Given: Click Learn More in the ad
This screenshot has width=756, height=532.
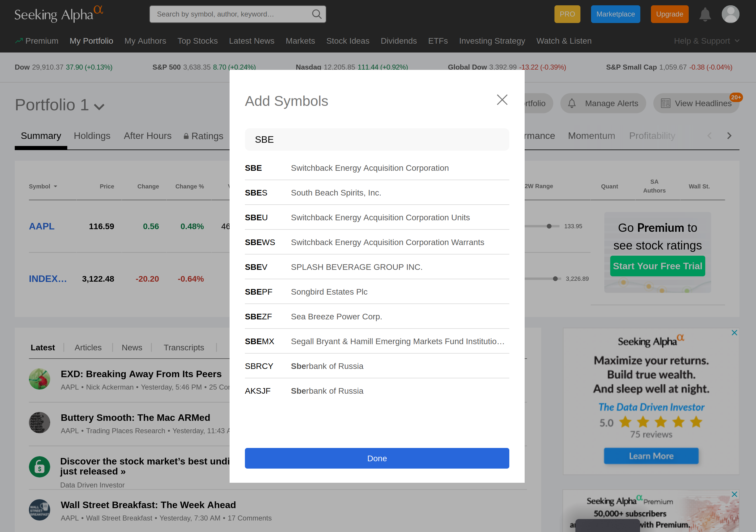Looking at the screenshot, I should coord(651,456).
